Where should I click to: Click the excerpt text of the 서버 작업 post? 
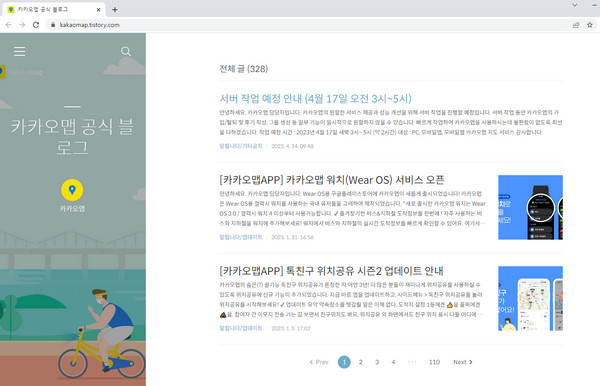[x=391, y=122]
